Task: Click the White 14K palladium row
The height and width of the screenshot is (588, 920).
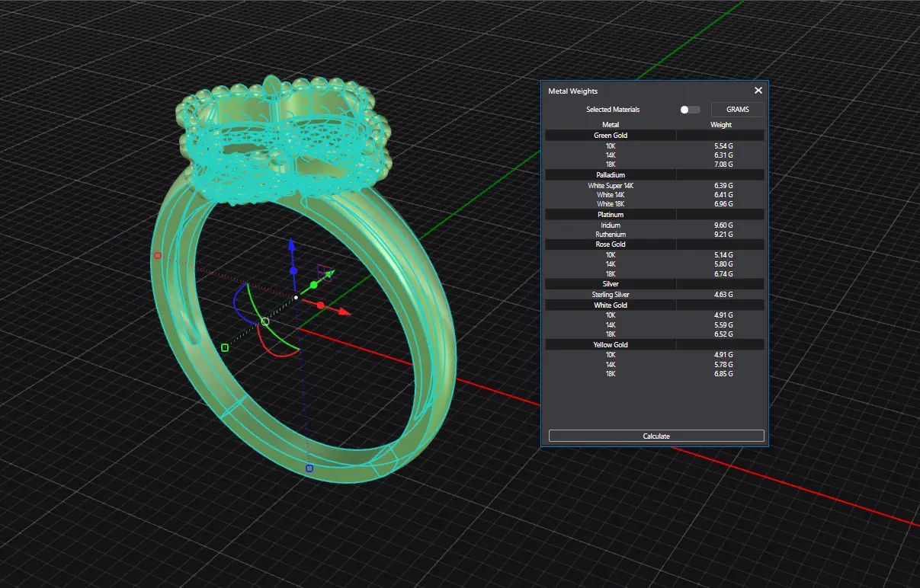Action: (655, 195)
